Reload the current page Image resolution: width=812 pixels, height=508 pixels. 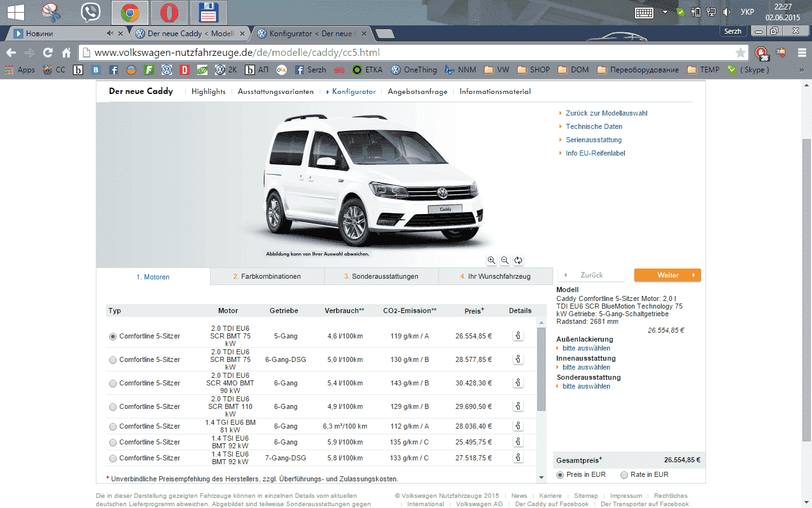click(x=48, y=53)
